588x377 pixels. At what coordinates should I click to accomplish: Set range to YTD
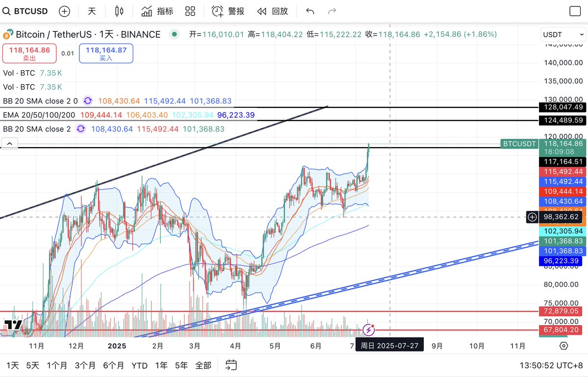coord(140,365)
